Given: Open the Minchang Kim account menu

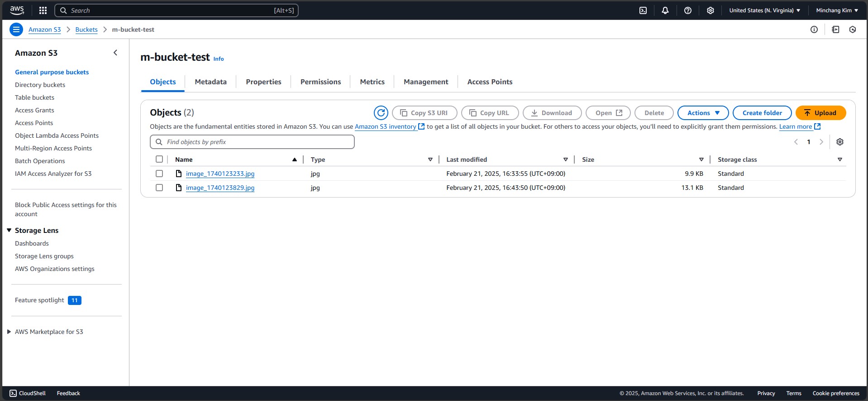Looking at the screenshot, I should tap(837, 10).
